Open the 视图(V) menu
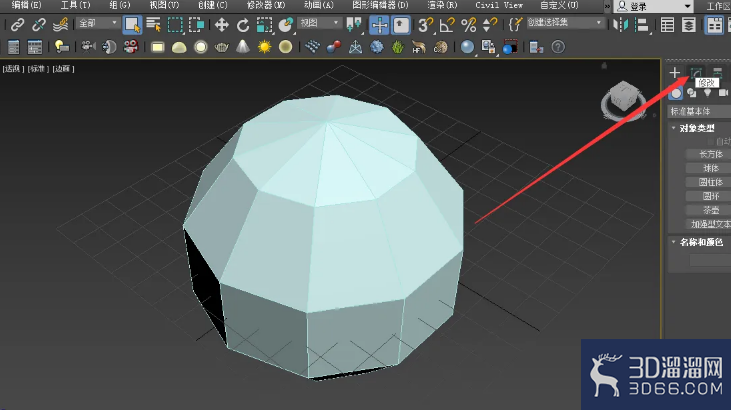The height and width of the screenshot is (410, 731). (x=164, y=5)
